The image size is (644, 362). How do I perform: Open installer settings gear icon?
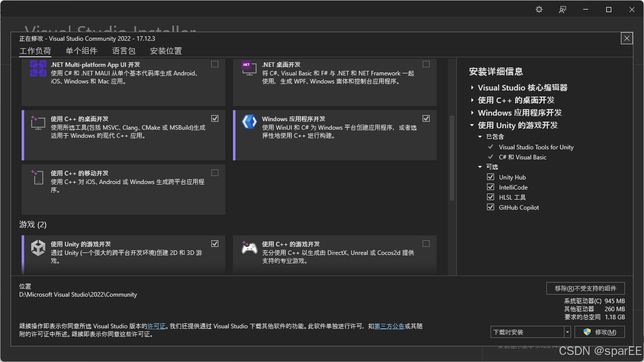[539, 10]
